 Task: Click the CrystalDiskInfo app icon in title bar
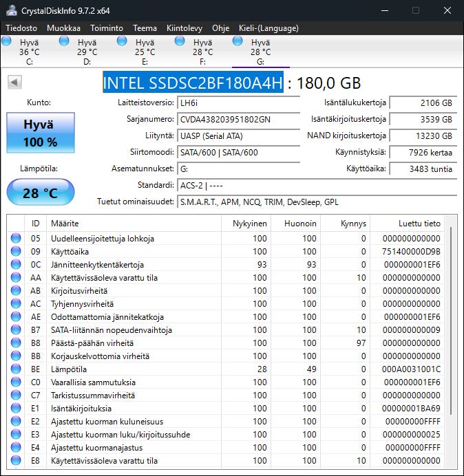tap(11, 10)
